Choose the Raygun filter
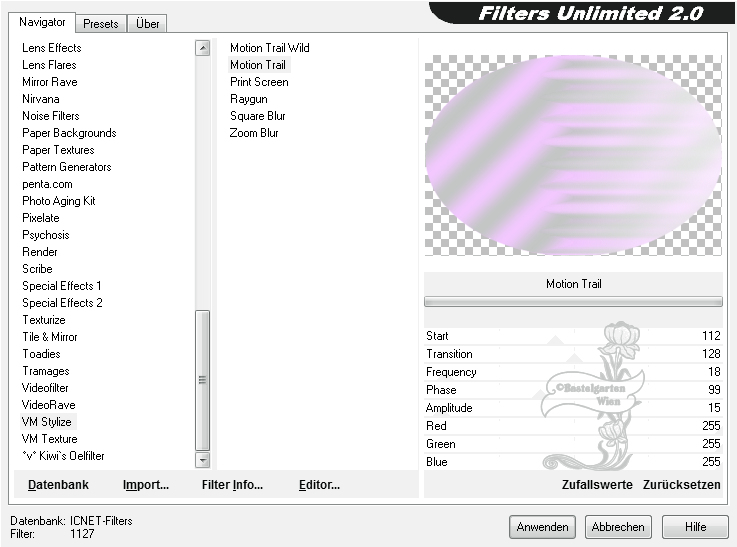Image resolution: width=737 pixels, height=547 pixels. tap(249, 99)
